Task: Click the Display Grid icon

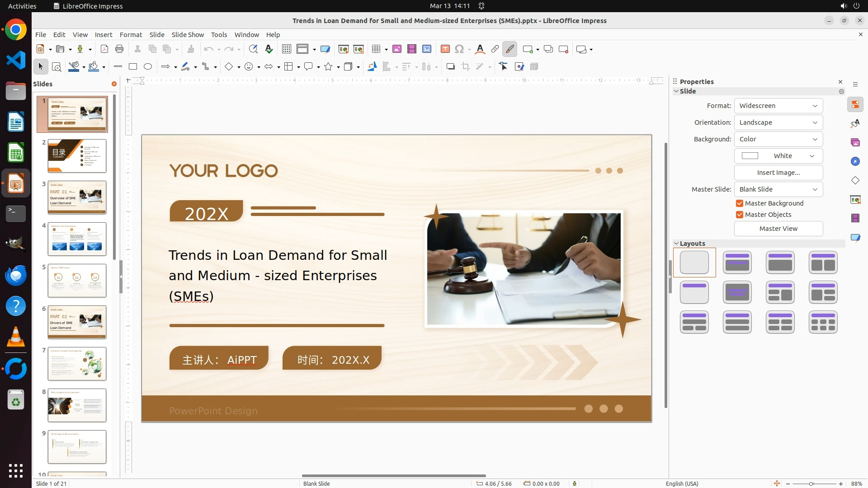Action: 286,49
